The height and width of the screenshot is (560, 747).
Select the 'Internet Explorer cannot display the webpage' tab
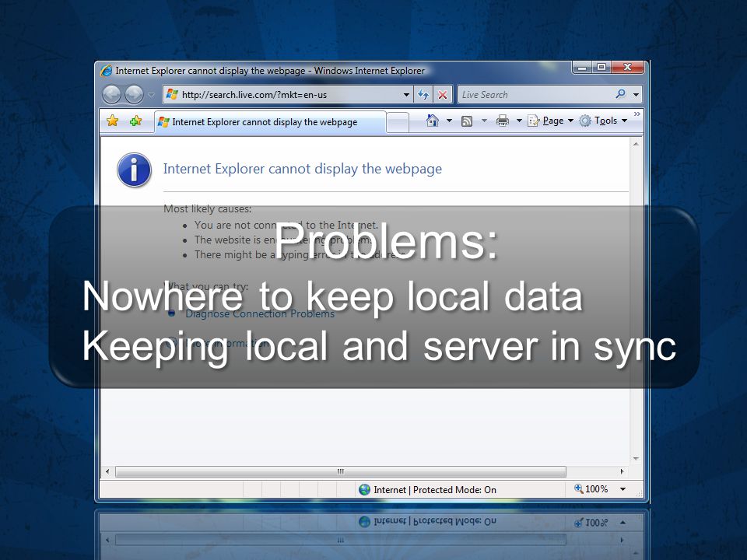pyautogui.click(x=270, y=122)
